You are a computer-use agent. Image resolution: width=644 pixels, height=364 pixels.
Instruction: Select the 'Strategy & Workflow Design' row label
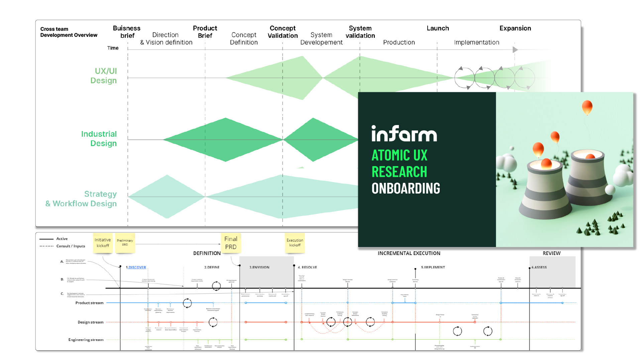pos(81,199)
